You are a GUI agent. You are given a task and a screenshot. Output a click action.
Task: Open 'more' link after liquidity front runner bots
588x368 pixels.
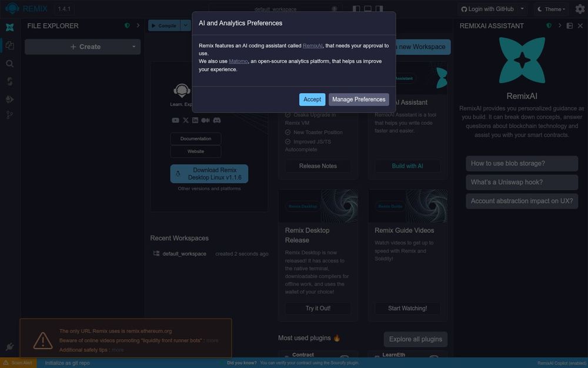[x=212, y=340]
